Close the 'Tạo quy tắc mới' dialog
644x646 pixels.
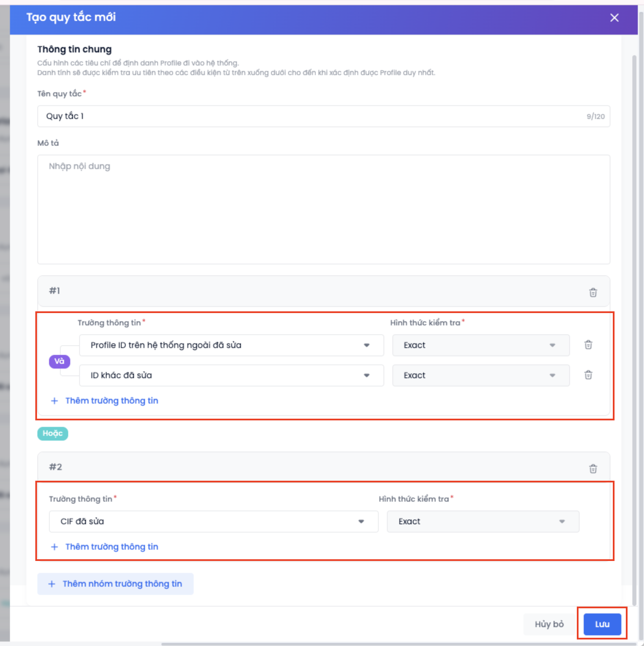click(x=614, y=18)
